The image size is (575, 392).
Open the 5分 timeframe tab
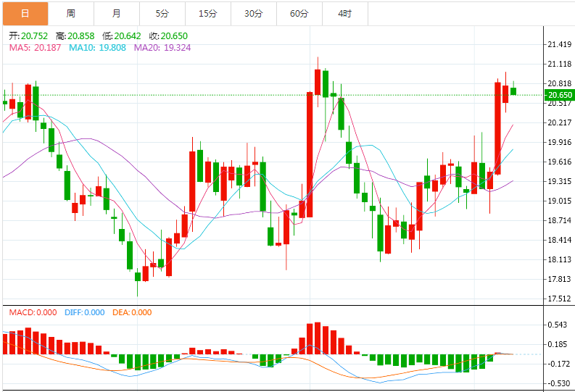(x=162, y=14)
